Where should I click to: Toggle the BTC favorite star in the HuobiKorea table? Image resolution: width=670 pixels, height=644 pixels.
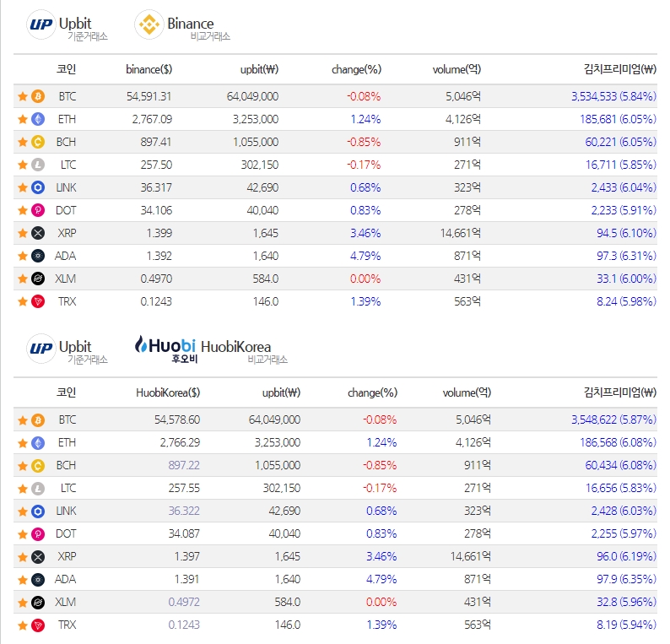pos(23,420)
